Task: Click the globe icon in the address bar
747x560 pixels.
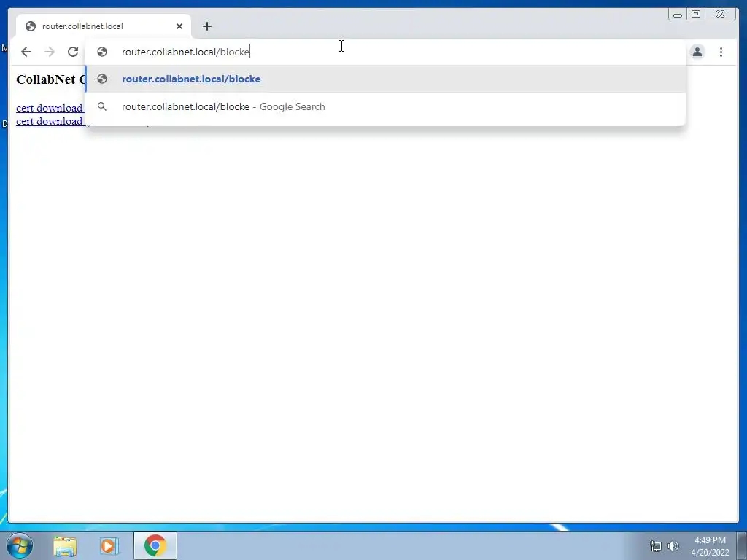Action: click(102, 52)
